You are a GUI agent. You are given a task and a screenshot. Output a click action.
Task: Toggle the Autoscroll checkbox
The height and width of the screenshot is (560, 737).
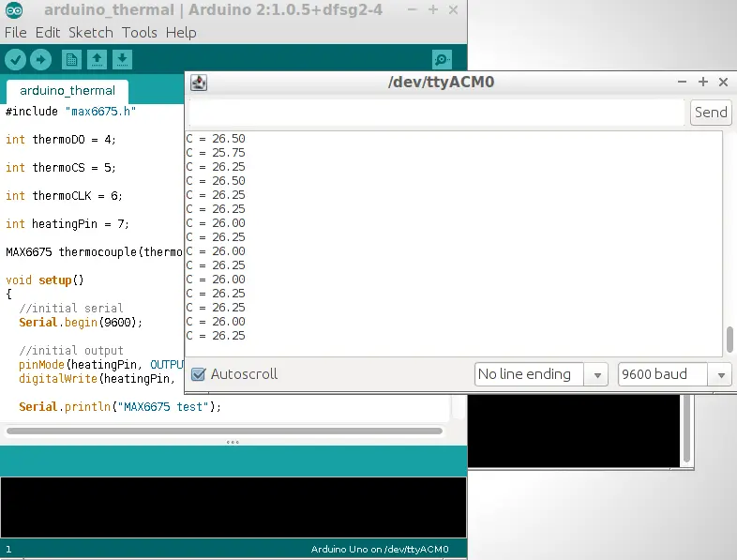198,374
